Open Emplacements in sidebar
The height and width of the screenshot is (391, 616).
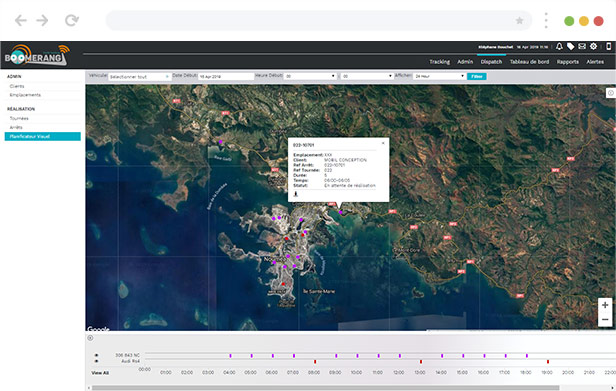(25, 95)
